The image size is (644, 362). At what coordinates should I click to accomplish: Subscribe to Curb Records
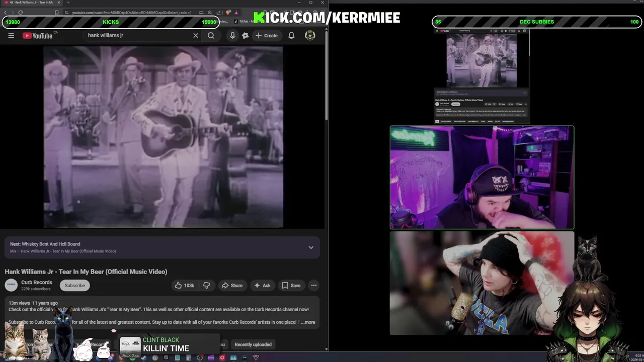(x=74, y=286)
